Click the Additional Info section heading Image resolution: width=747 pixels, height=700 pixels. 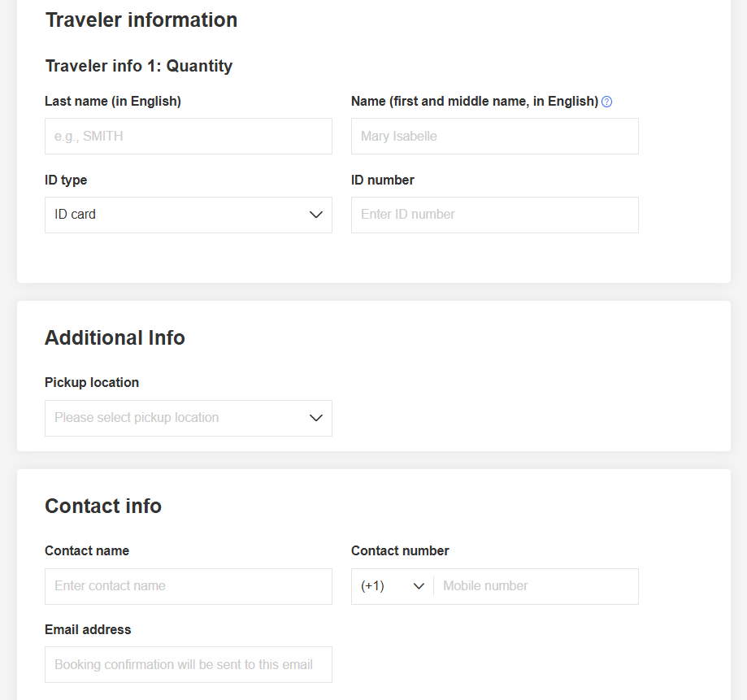click(115, 337)
